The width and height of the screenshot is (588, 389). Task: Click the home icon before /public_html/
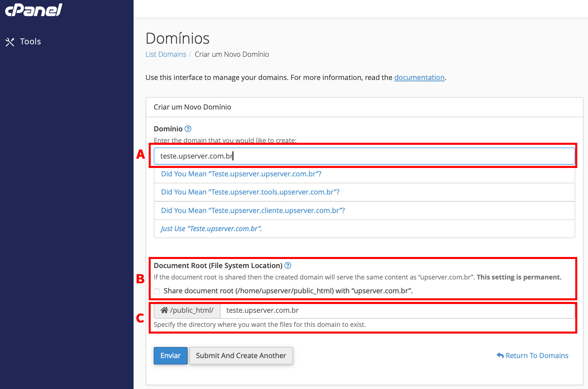[164, 310]
